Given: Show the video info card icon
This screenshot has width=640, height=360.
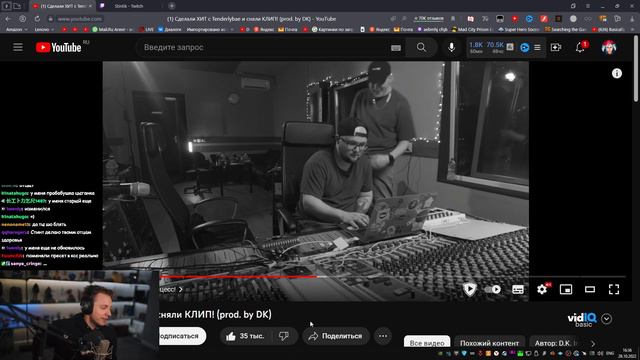Looking at the screenshot, I should (616, 73).
